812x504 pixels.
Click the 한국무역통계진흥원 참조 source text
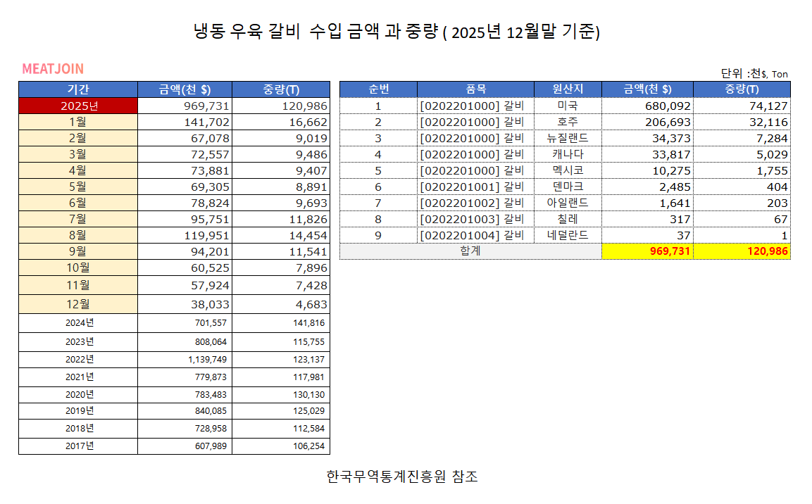pyautogui.click(x=402, y=477)
